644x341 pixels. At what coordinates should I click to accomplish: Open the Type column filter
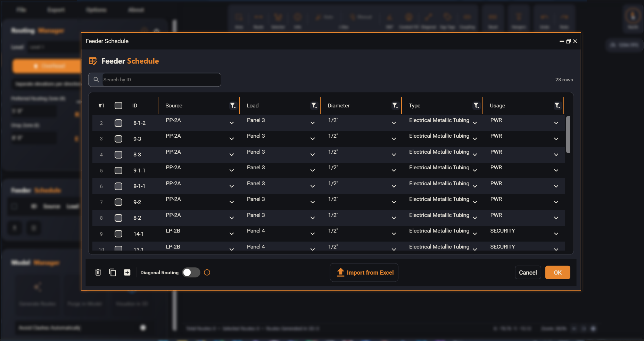(x=476, y=105)
